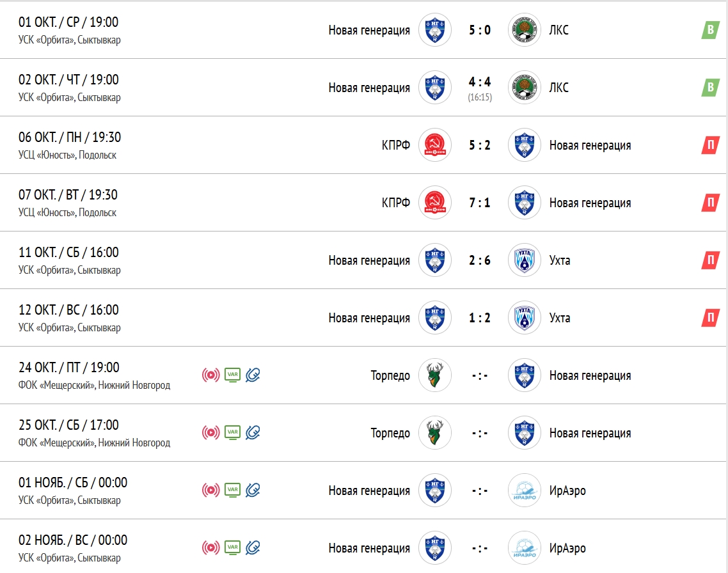The height and width of the screenshot is (573, 728).
Task: Click Ukhta club logo in 11 Oct match
Action: 525,260
